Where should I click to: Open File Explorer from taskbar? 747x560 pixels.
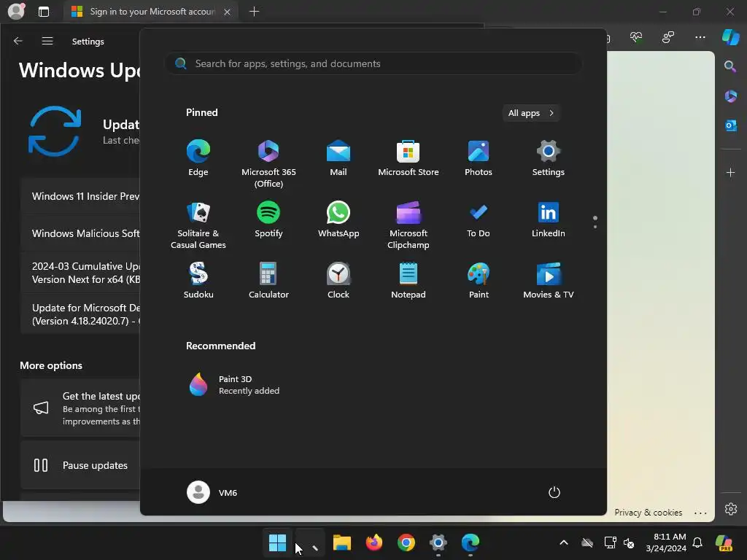[x=341, y=542]
